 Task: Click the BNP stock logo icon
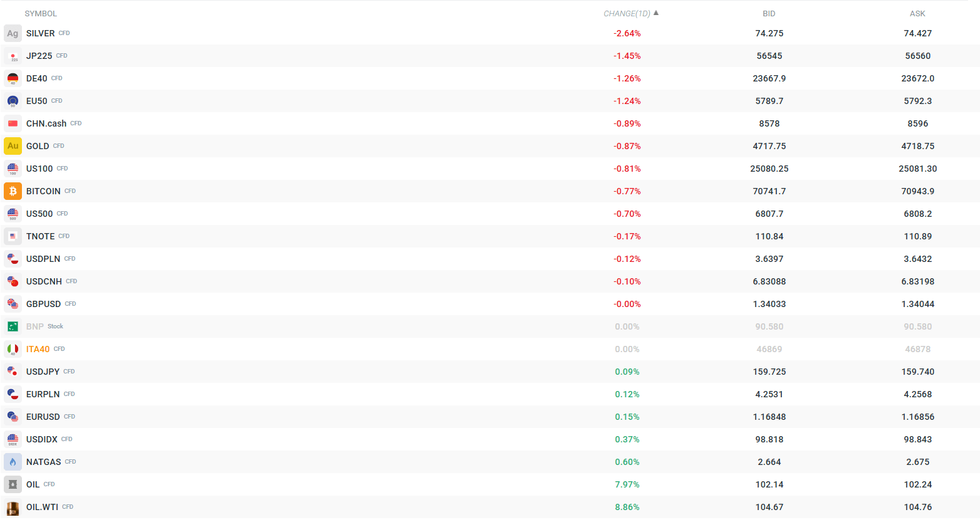coord(13,326)
